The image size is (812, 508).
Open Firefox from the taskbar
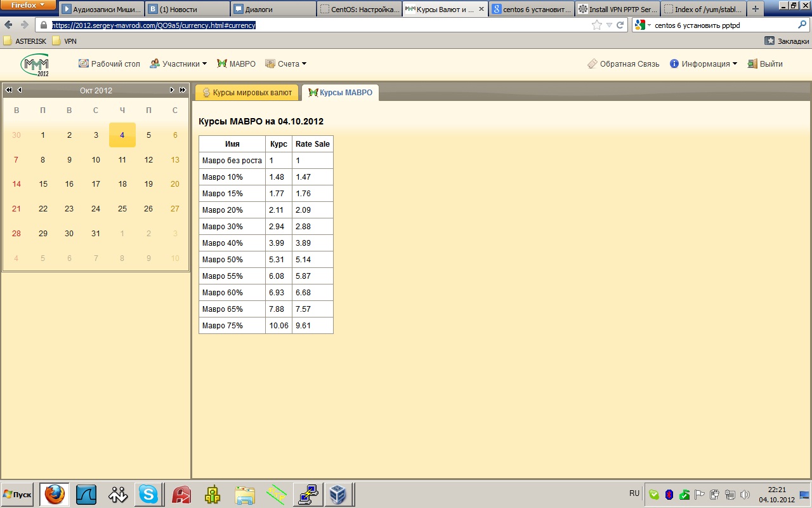click(x=55, y=494)
